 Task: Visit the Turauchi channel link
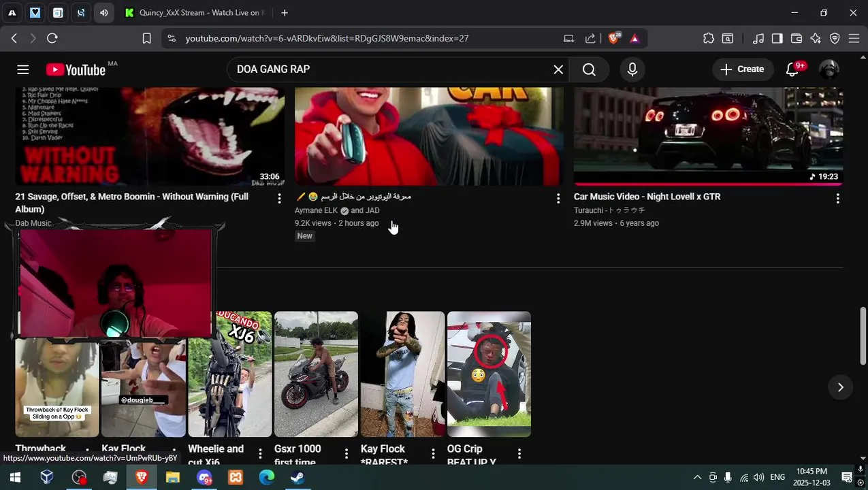pyautogui.click(x=609, y=210)
